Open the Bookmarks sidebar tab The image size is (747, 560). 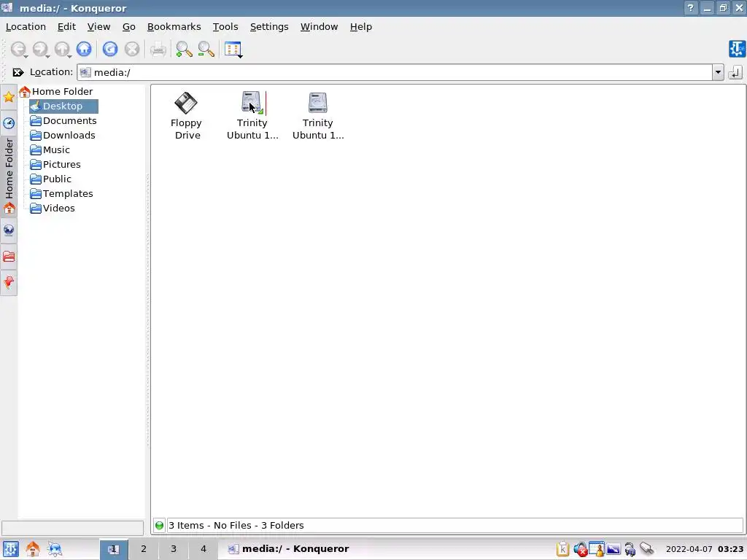[x=9, y=97]
